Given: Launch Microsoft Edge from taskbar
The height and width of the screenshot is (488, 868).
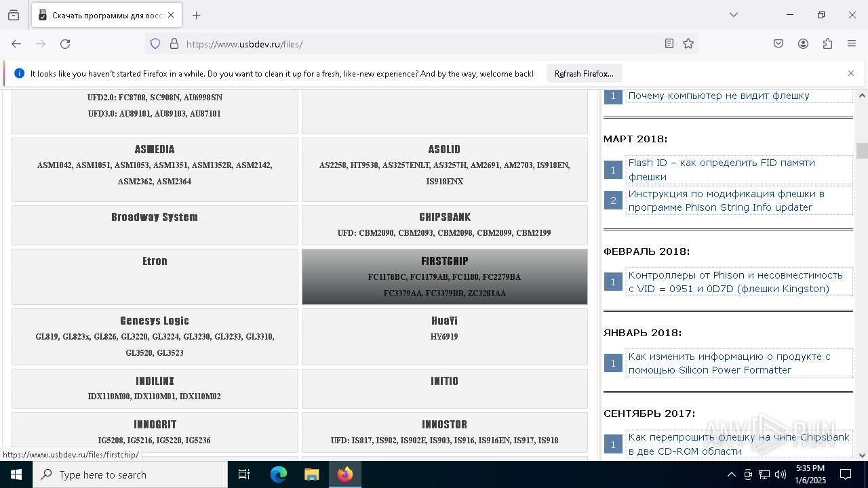Looking at the screenshot, I should pos(279,474).
